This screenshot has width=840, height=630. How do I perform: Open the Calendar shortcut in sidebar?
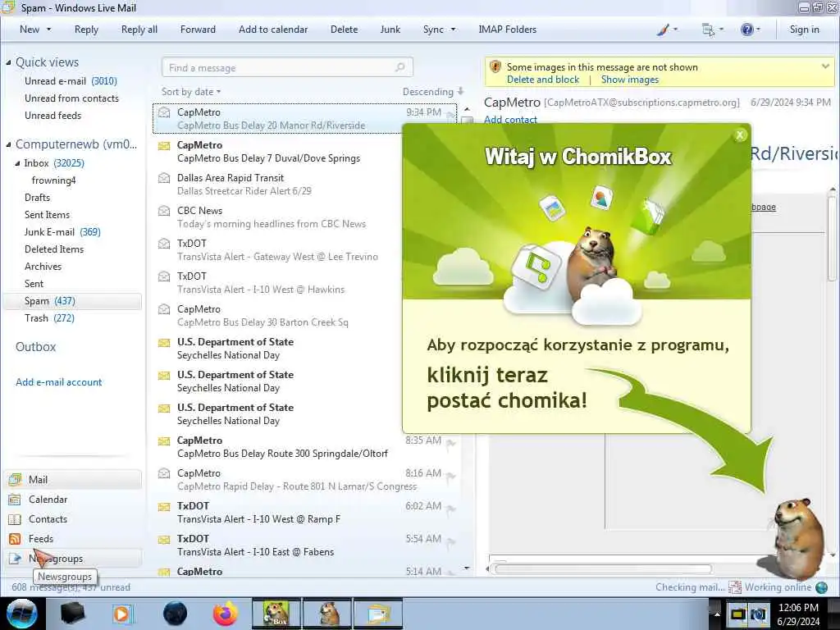(73, 500)
